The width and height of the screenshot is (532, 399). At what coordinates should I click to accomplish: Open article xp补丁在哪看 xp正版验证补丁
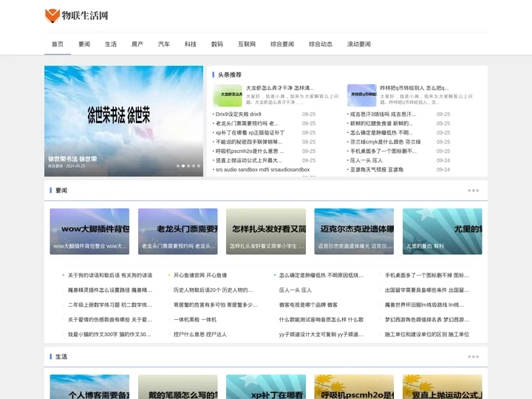250,133
